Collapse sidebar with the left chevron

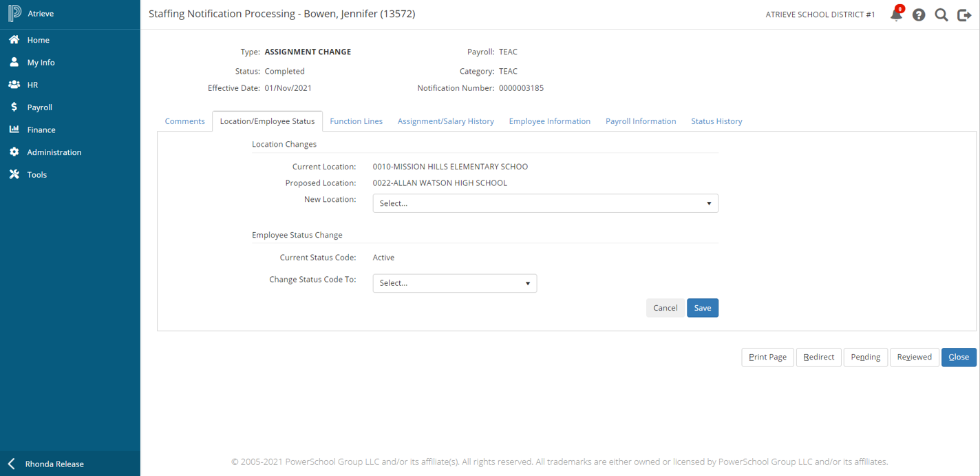(11, 464)
